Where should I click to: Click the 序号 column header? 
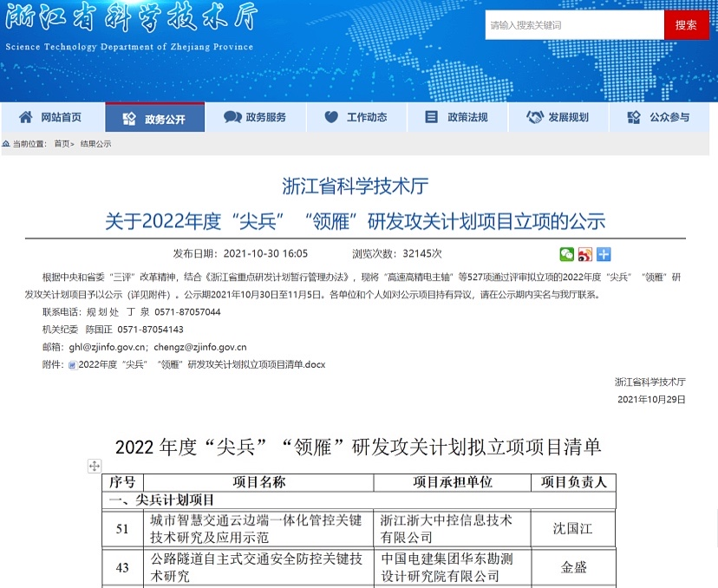[x=123, y=482]
